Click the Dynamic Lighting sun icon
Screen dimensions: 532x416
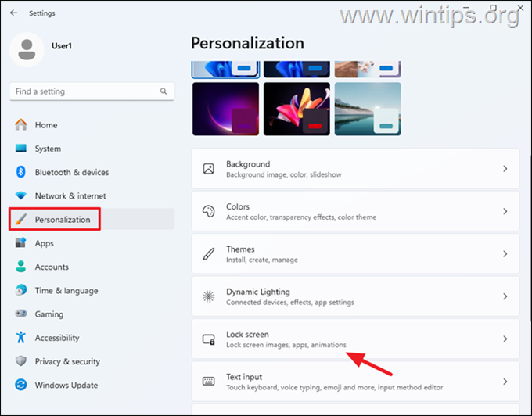click(208, 296)
